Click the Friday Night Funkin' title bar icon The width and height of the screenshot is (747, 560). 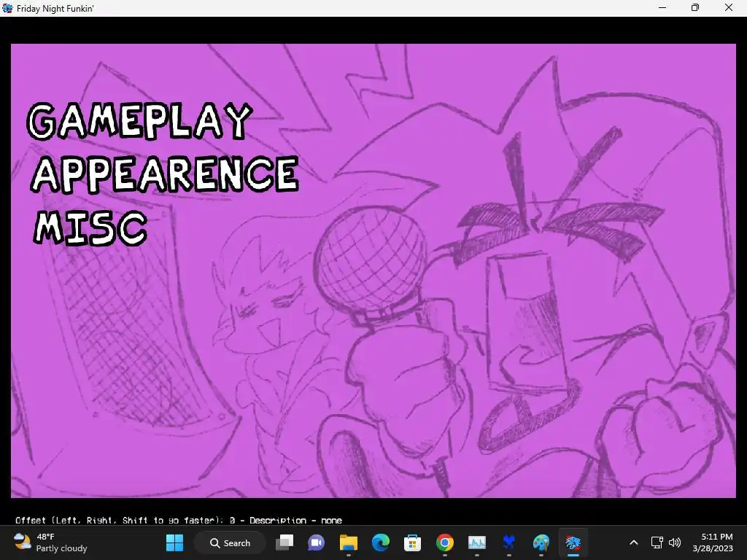pyautogui.click(x=7, y=8)
